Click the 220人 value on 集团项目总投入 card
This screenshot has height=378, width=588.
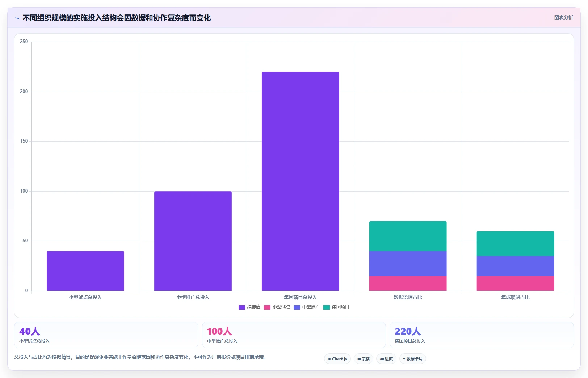(408, 331)
